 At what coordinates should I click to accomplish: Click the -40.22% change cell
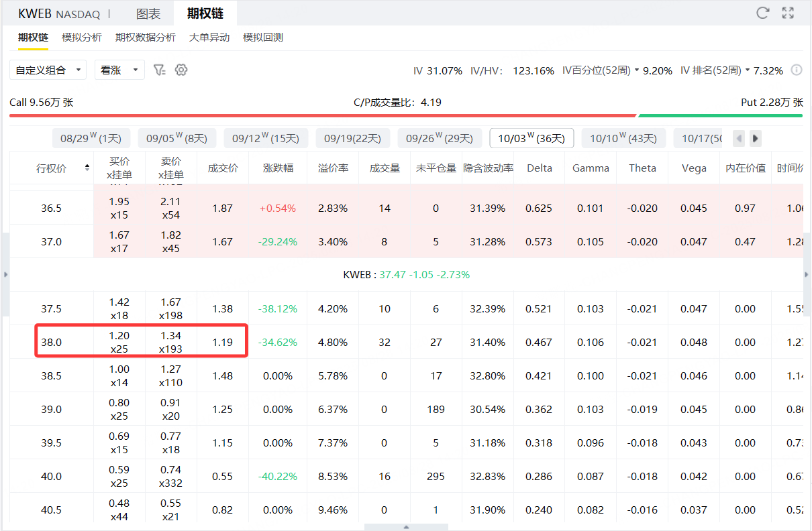278,476
